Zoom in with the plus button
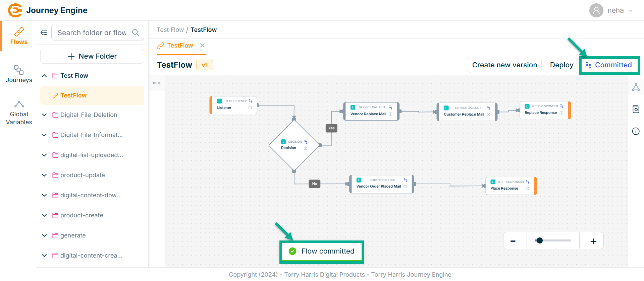 click(x=593, y=241)
